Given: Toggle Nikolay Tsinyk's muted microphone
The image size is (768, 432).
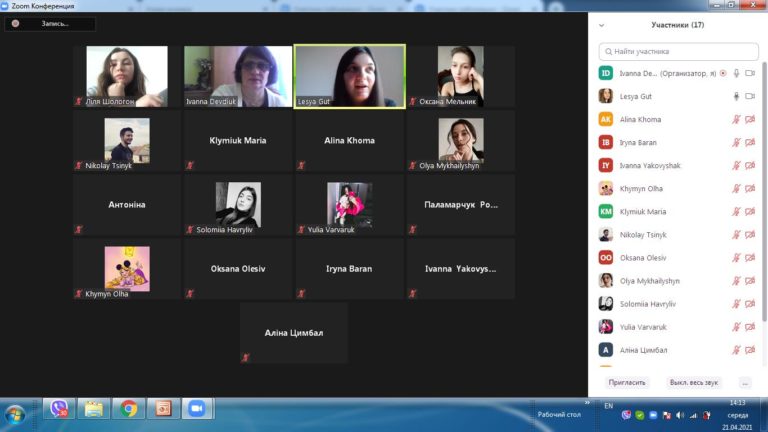Looking at the screenshot, I should tap(736, 235).
